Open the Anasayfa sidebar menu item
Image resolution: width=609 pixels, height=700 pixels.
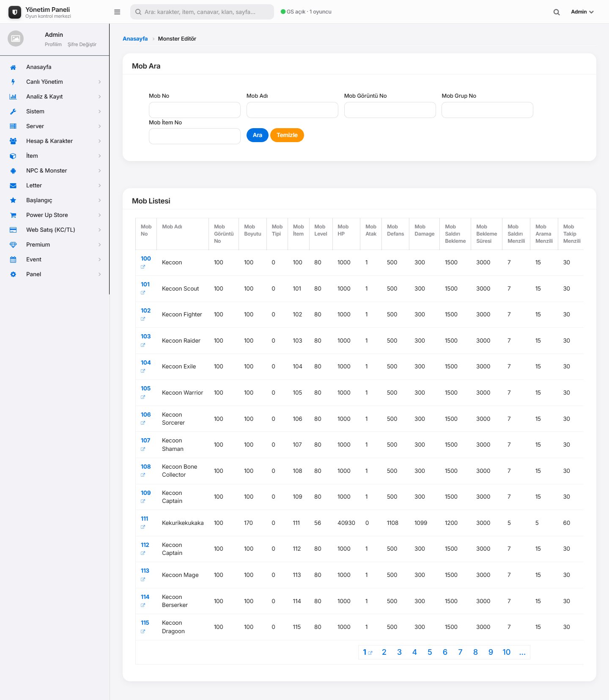click(x=55, y=67)
